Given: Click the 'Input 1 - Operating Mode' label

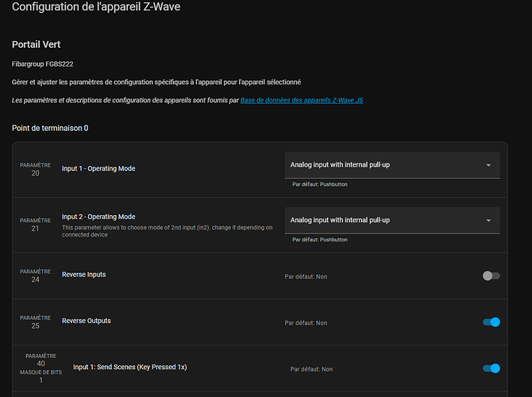Looking at the screenshot, I should 98,168.
